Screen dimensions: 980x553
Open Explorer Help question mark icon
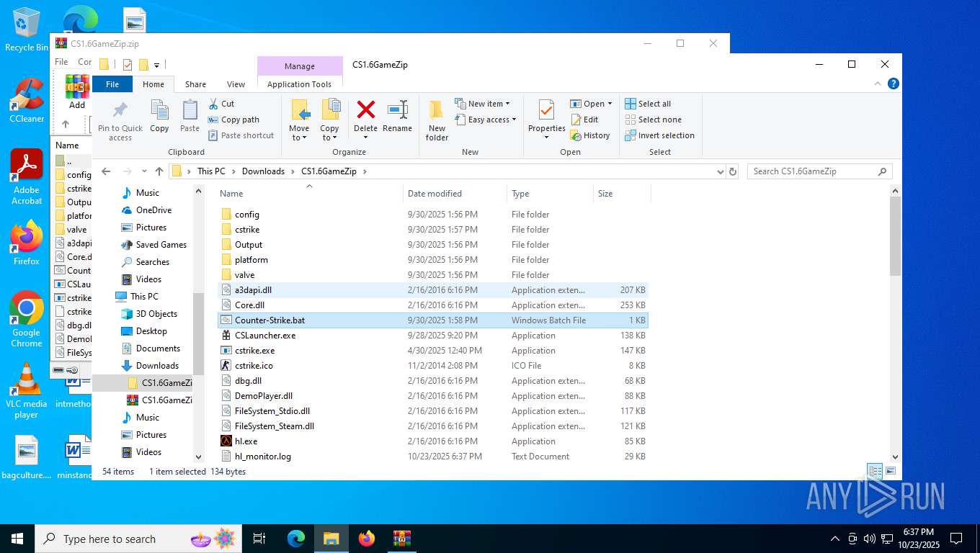tap(894, 84)
